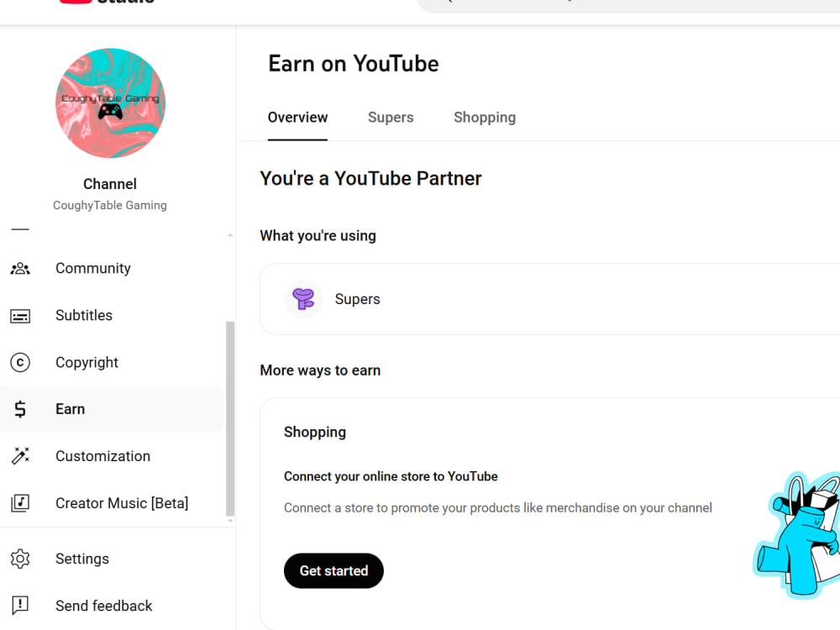Select Earn in the sidebar
Image resolution: width=840 pixels, height=630 pixels.
(x=112, y=409)
